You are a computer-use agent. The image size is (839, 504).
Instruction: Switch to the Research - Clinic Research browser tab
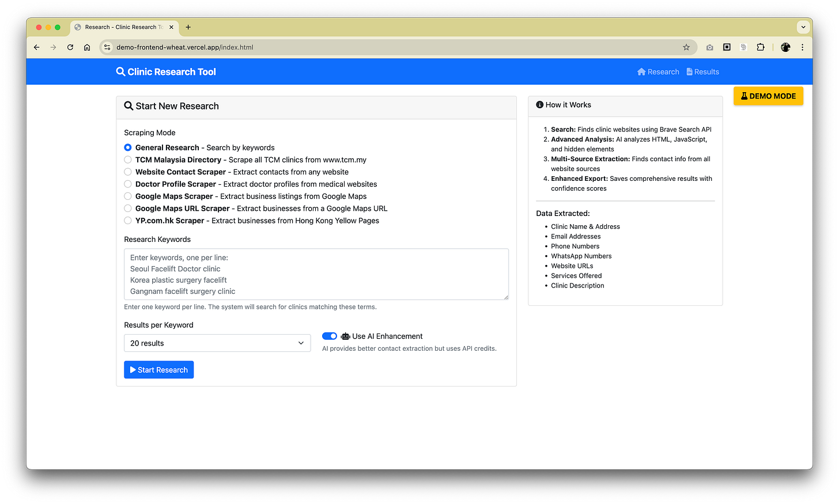click(124, 27)
